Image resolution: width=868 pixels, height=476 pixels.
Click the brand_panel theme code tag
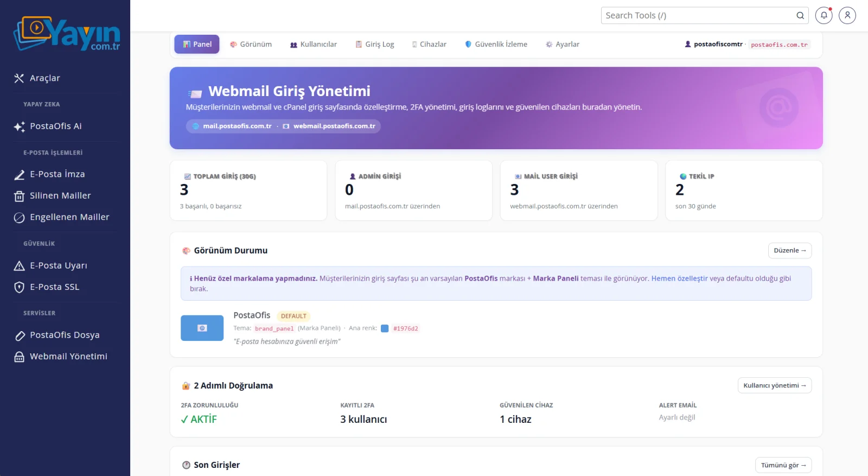(x=274, y=328)
